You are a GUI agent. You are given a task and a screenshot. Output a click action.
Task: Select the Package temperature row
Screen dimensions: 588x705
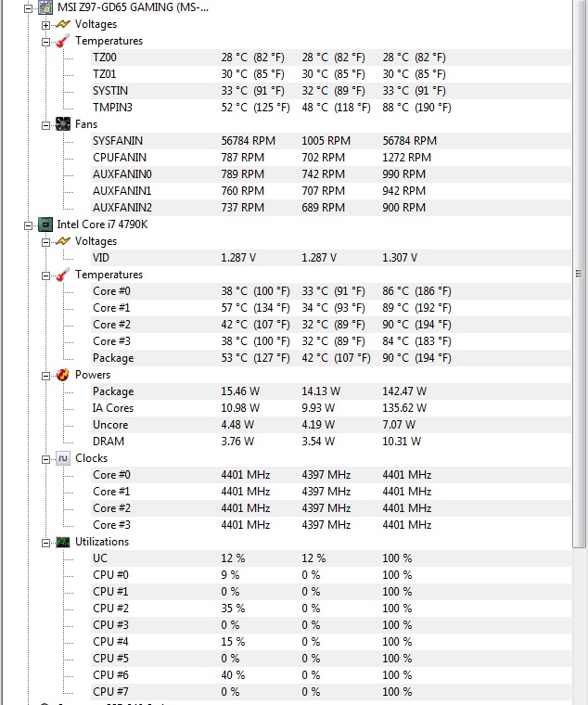(x=331, y=358)
